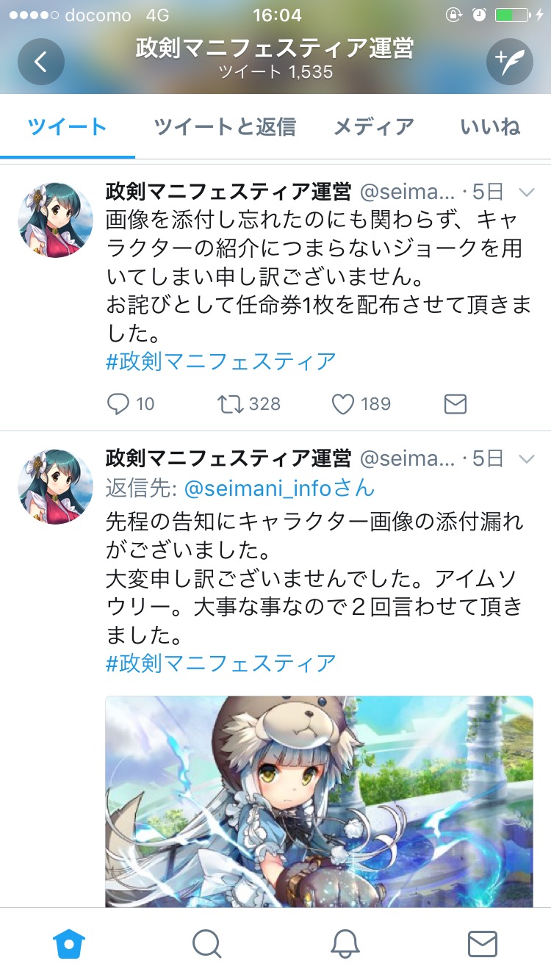Expand the second tweet's options chevron
Screen dimensions: 551x980
click(x=527, y=459)
